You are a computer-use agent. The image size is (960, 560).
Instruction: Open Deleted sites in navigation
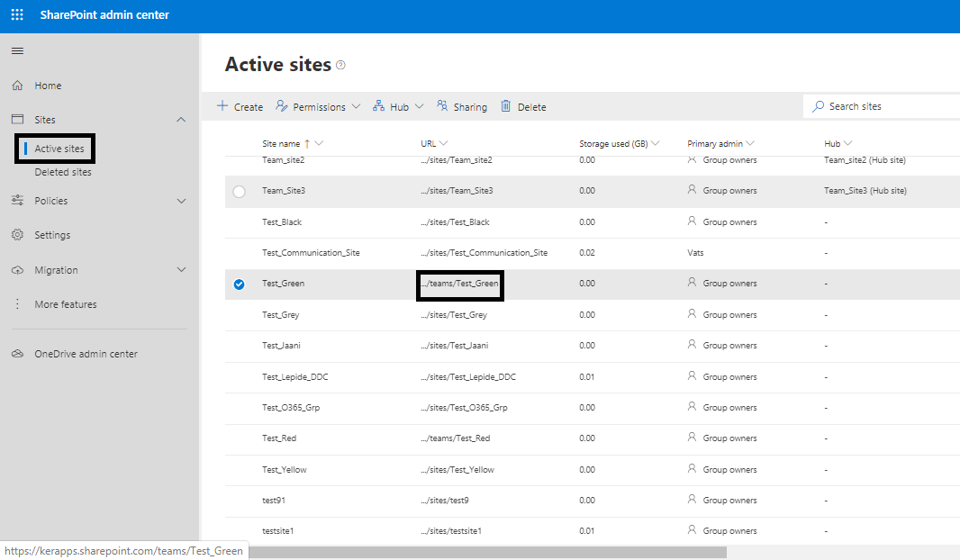coord(63,173)
